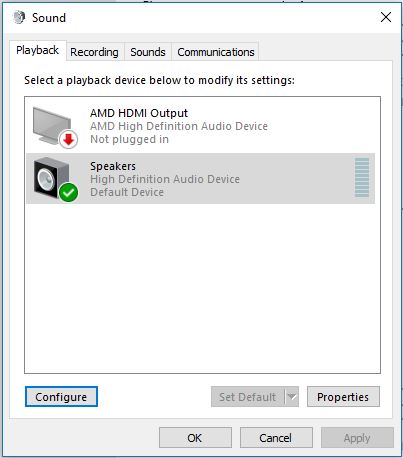Select the Playback tab
The image size is (403, 458).
(38, 50)
